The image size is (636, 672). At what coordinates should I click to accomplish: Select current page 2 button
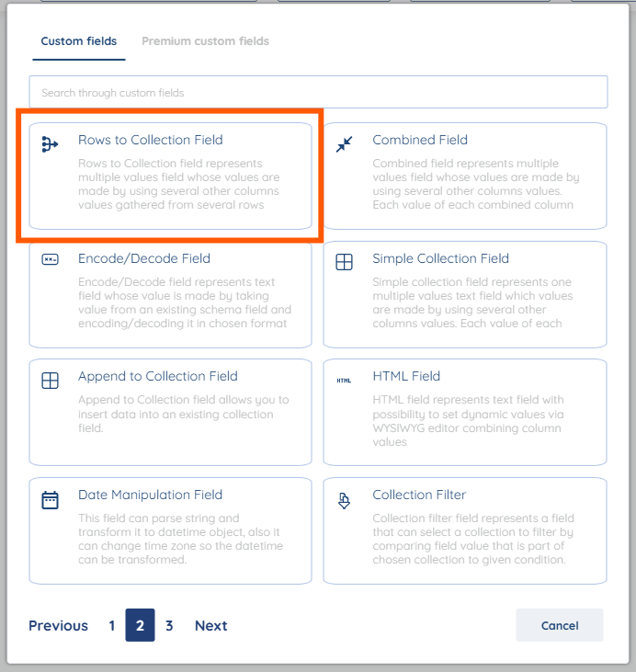coord(140,625)
